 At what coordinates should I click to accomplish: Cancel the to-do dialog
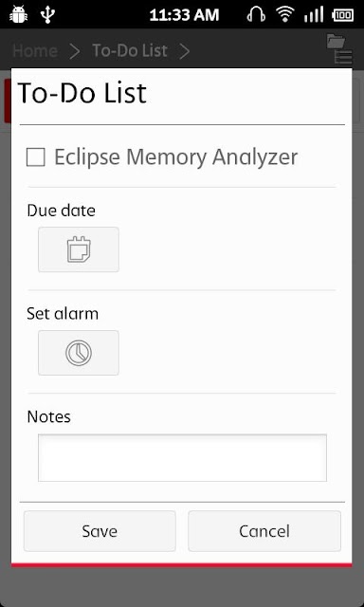coord(264,531)
